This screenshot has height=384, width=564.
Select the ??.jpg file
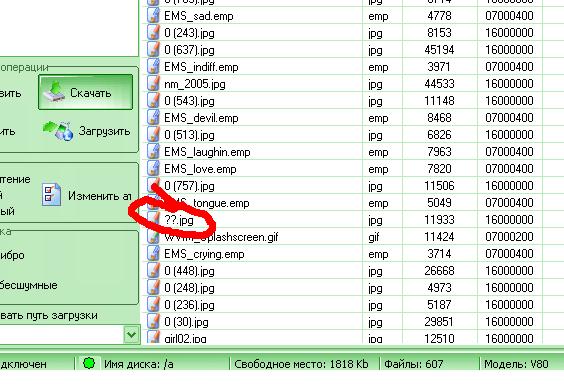click(179, 220)
